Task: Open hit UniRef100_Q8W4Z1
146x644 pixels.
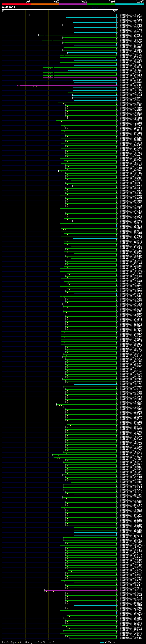Action: pyautogui.click(x=131, y=77)
